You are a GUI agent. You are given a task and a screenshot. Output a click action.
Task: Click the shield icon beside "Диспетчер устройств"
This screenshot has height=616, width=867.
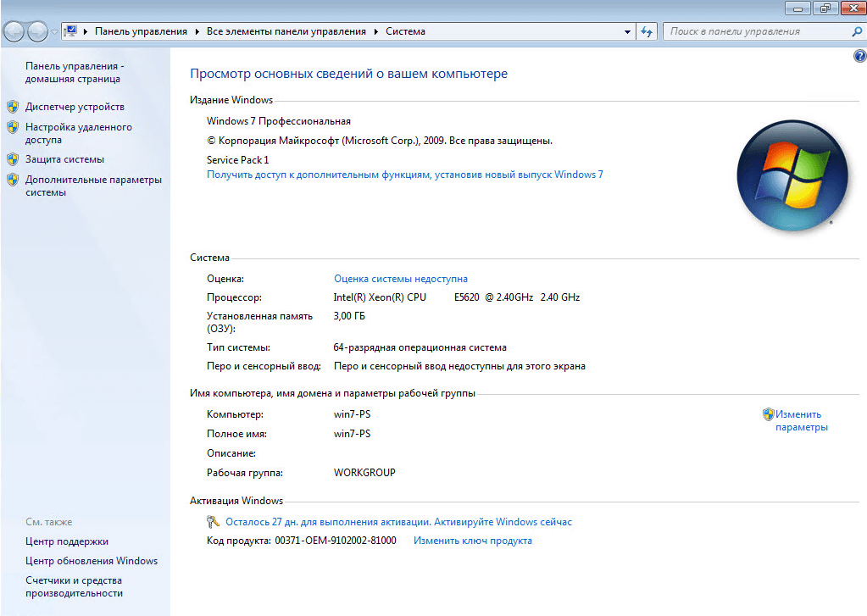(x=13, y=107)
